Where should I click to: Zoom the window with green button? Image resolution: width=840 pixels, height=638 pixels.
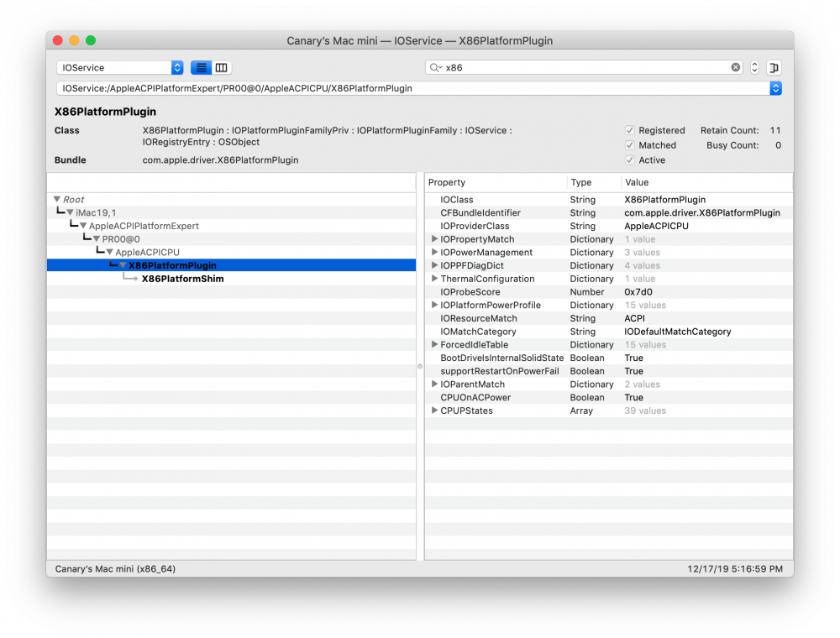click(91, 40)
